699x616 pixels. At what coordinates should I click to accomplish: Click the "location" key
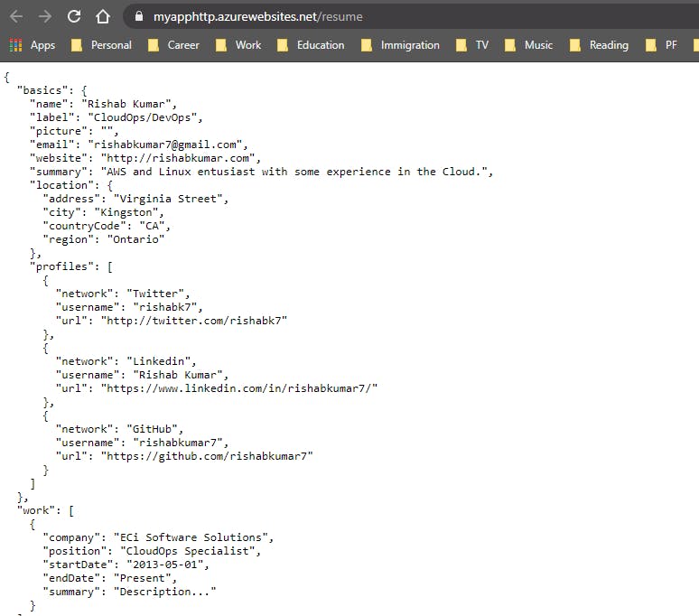61,185
